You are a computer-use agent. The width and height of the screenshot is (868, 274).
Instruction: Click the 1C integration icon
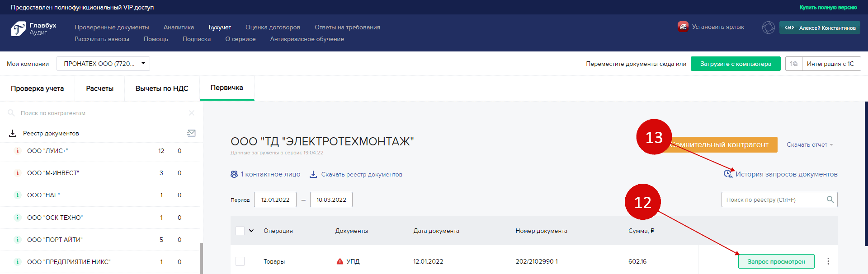[793, 64]
